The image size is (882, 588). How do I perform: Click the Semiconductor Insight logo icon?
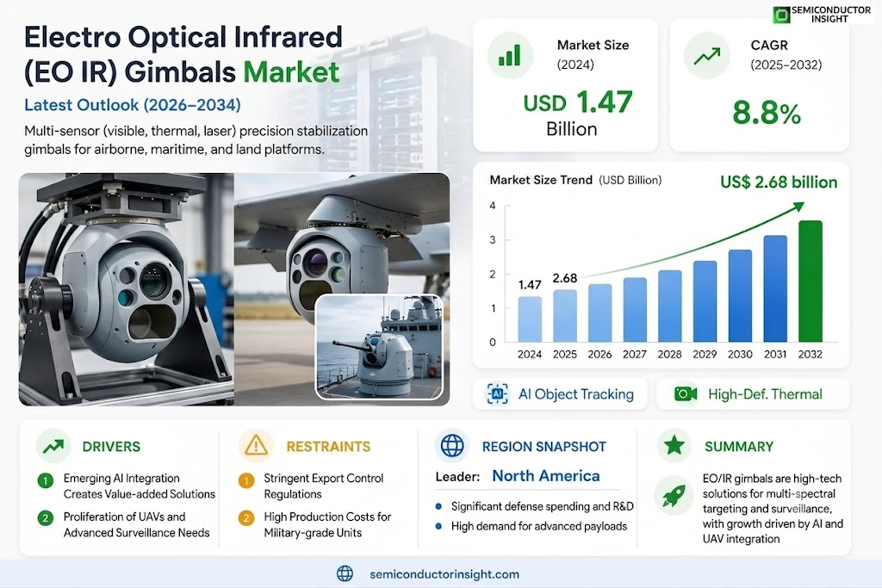(x=780, y=15)
